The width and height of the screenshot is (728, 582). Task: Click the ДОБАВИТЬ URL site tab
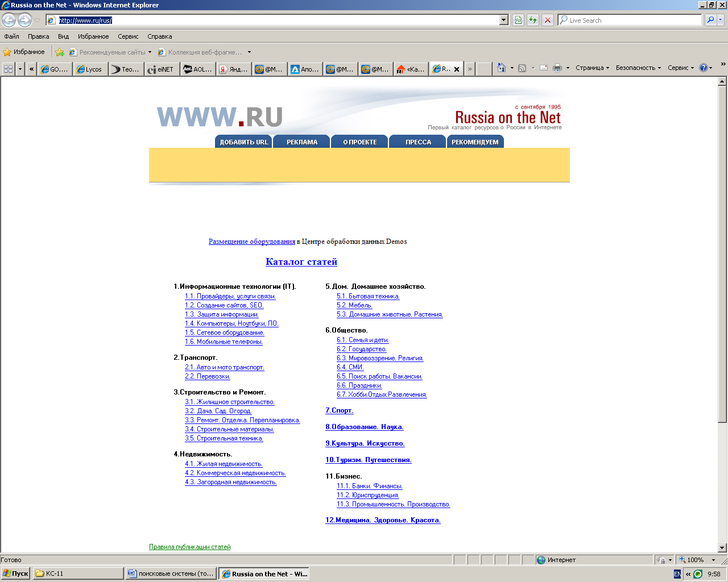coord(243,142)
